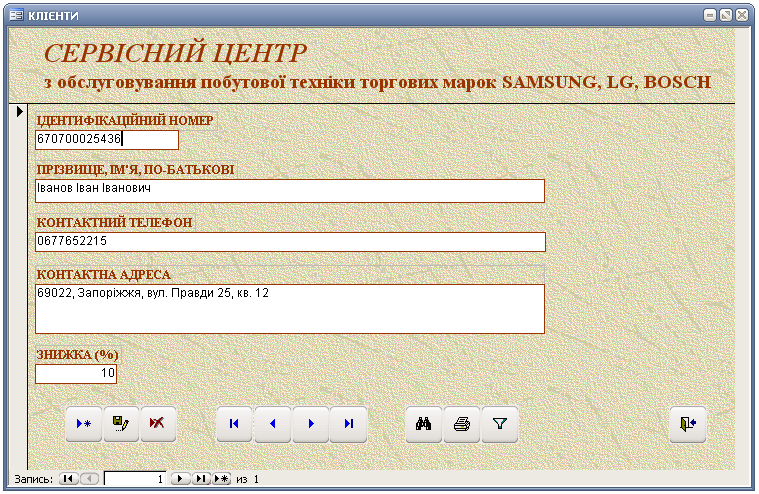
Task: Click the record selector arrow on the left edge
Action: pyautogui.click(x=19, y=111)
